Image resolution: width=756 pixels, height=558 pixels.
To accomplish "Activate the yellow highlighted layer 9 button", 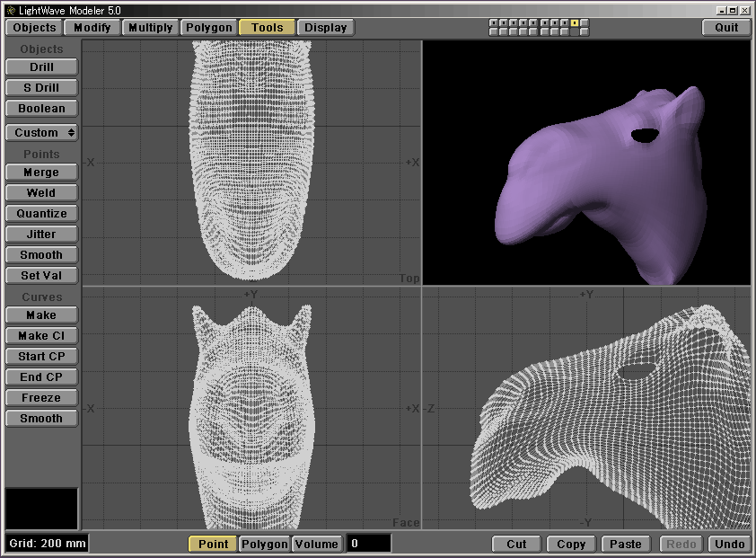I will 575,22.
